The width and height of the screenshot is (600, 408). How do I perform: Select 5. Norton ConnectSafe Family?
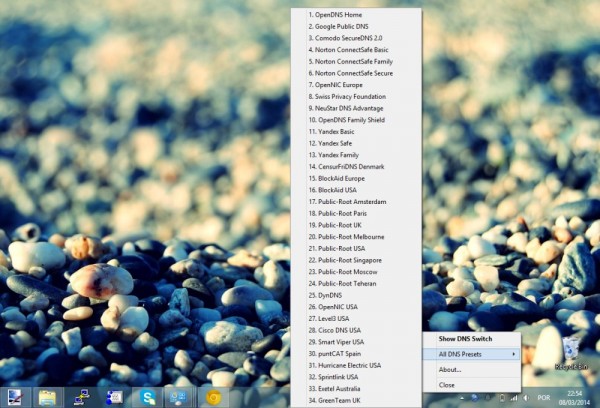point(356,62)
